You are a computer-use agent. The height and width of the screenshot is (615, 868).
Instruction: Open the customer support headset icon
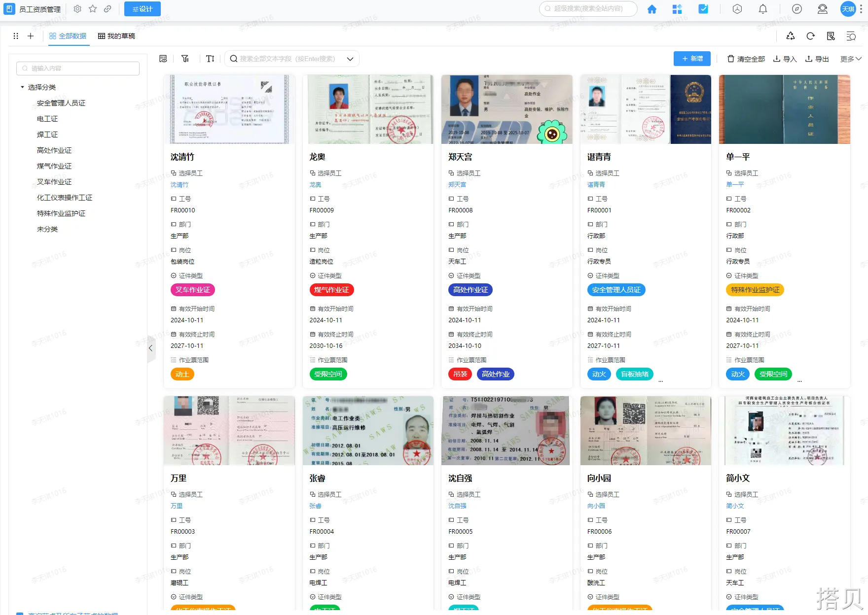click(822, 9)
